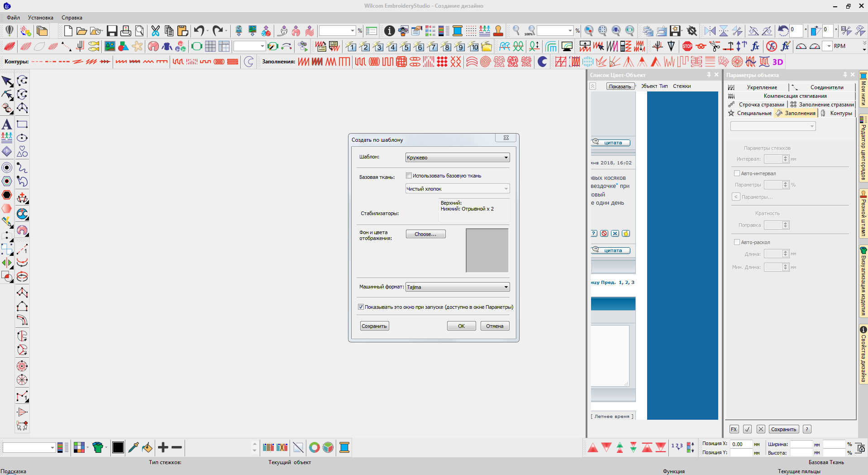Open the 'Чистый хлопок' fabric dropdown
This screenshot has width=868, height=475.
click(x=457, y=189)
